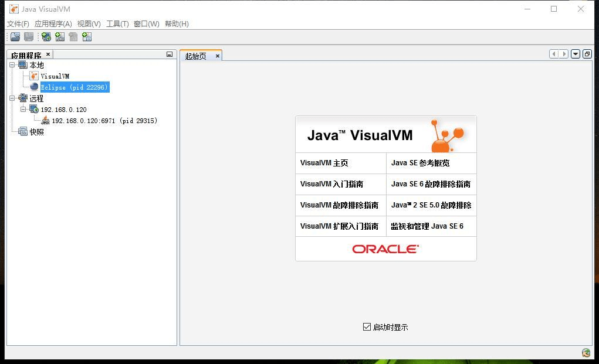
Task: Click the next document arrow above the editor
Action: coord(563,53)
